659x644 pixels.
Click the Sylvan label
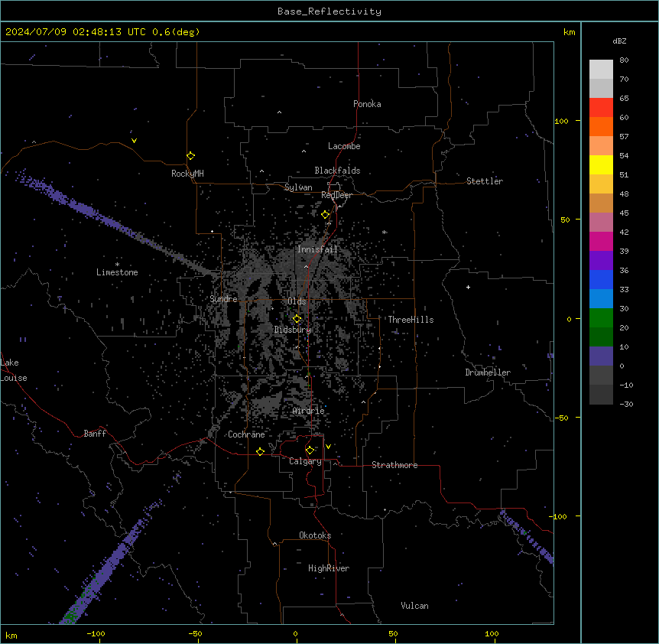point(298,187)
